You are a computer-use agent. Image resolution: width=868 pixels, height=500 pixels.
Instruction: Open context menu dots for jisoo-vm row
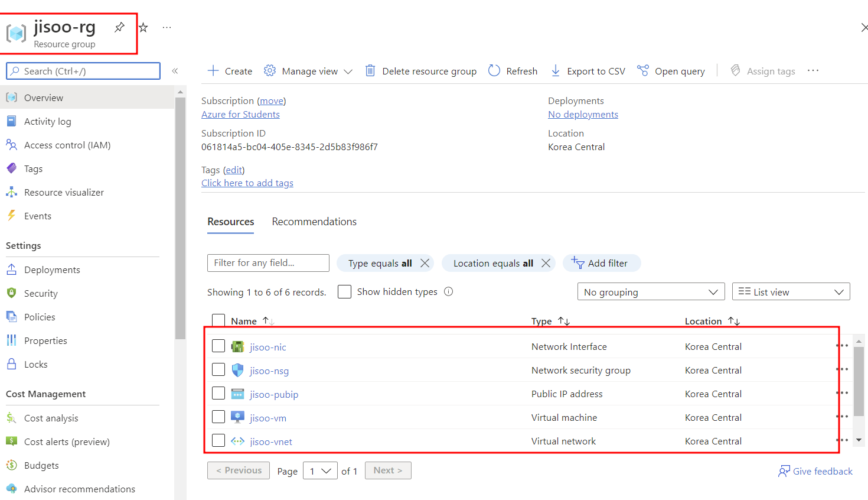coord(842,417)
